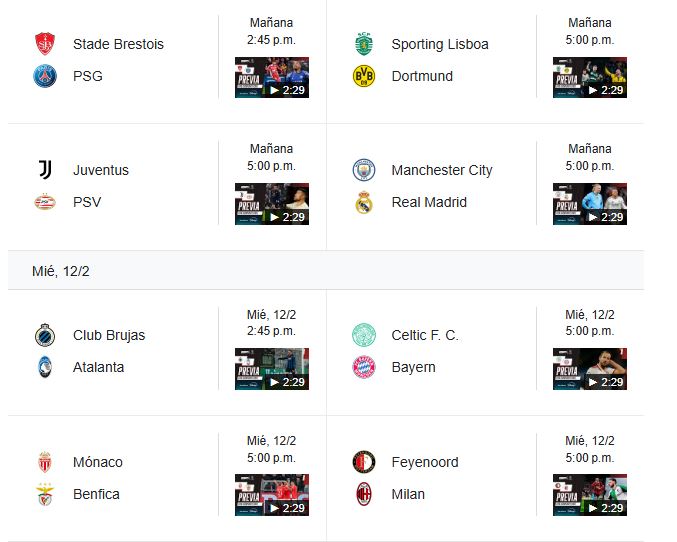Play the Manchester City vs Real Madrid preview
This screenshot has width=677, height=542.
tap(590, 204)
